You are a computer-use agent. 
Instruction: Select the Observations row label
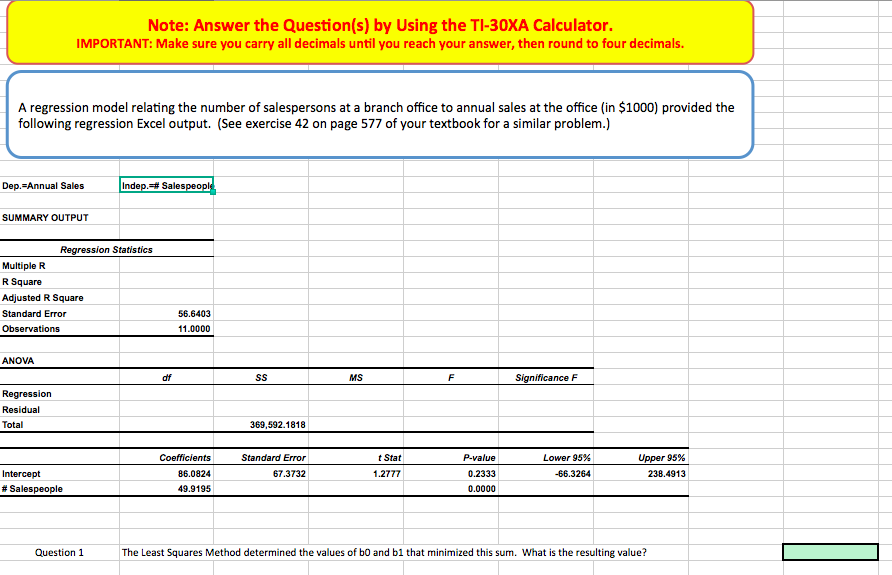pyautogui.click(x=31, y=329)
